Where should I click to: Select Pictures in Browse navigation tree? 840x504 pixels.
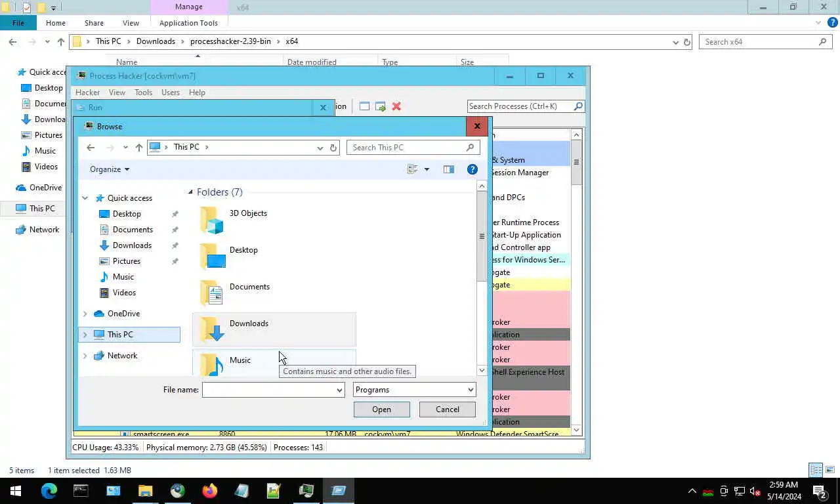tap(127, 261)
